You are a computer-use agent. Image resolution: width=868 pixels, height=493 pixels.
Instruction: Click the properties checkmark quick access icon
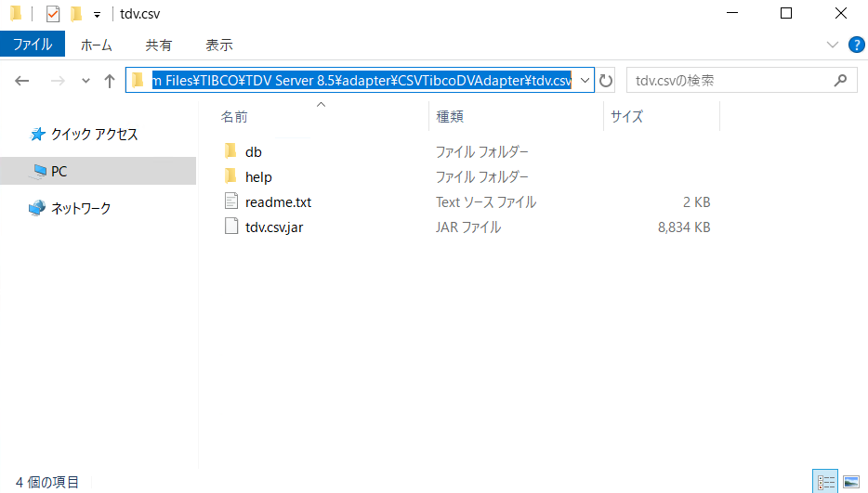53,14
